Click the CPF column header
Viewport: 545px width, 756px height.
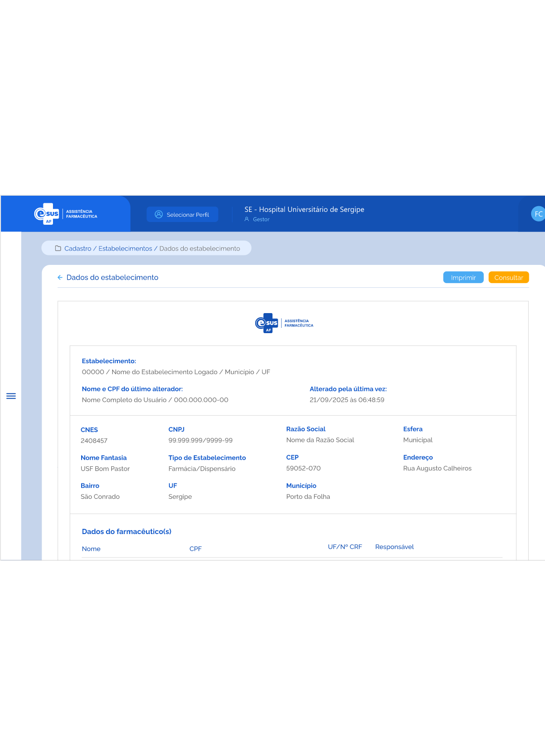pyautogui.click(x=196, y=549)
